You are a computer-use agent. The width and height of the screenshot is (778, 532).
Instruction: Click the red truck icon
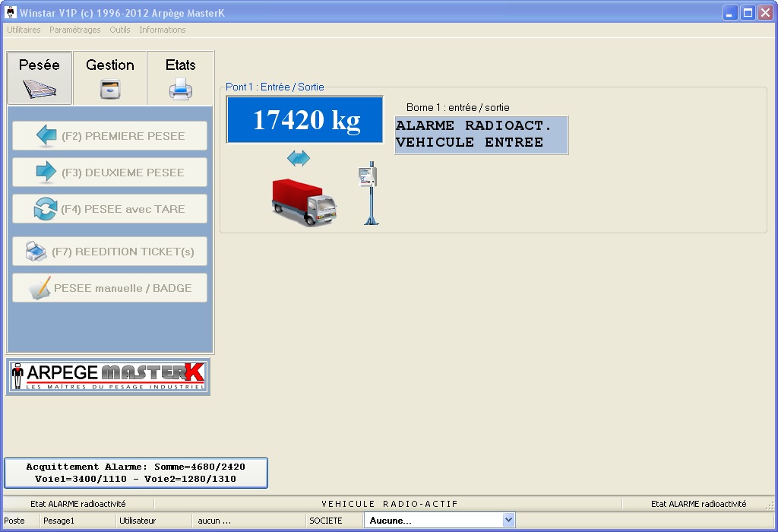point(304,201)
